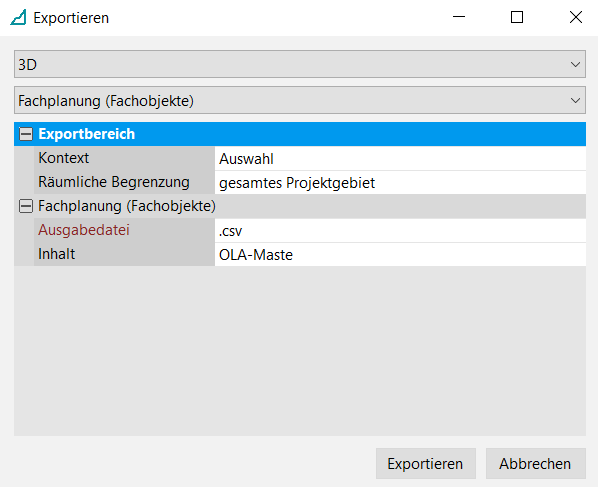Maximize the Exportieren dialog window

[x=517, y=17]
